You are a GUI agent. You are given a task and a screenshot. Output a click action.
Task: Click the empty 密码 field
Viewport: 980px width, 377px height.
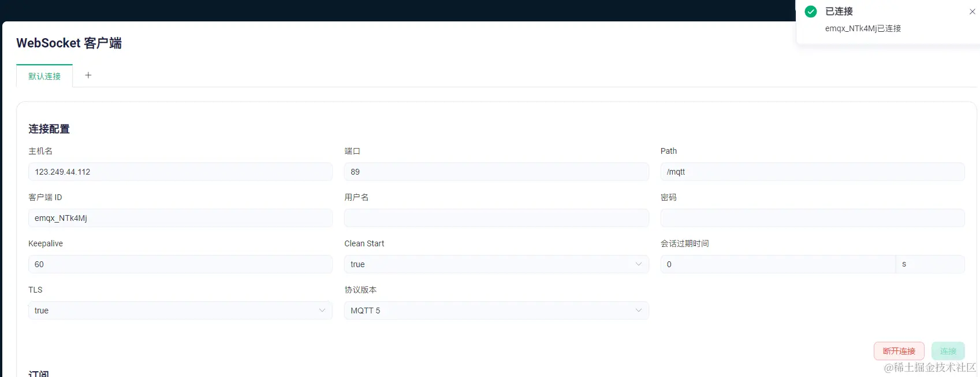pyautogui.click(x=813, y=218)
